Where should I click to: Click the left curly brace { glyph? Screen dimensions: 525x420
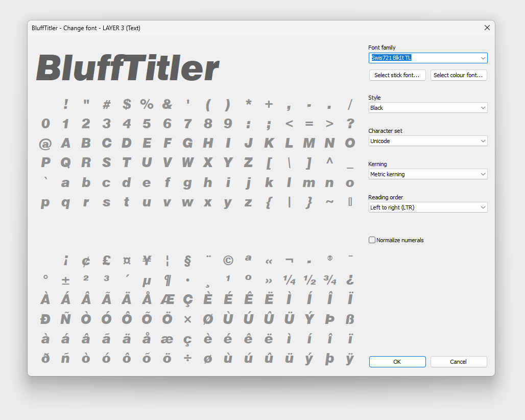click(x=269, y=203)
